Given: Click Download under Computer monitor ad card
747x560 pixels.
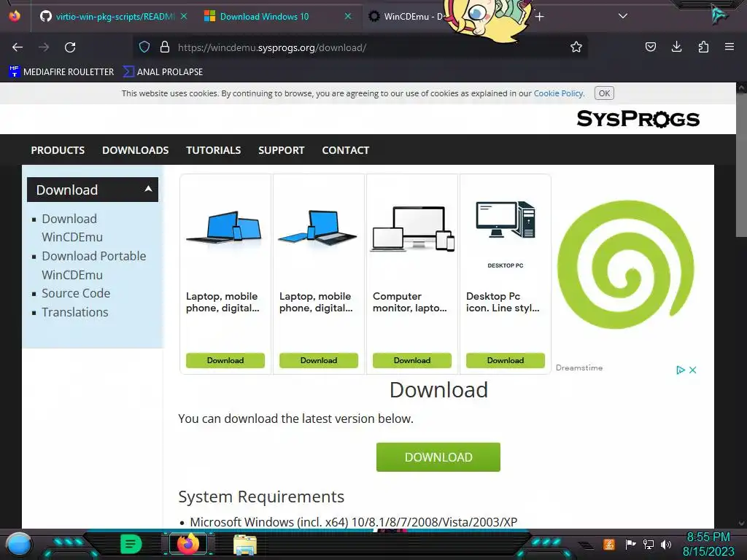Looking at the screenshot, I should coord(412,360).
